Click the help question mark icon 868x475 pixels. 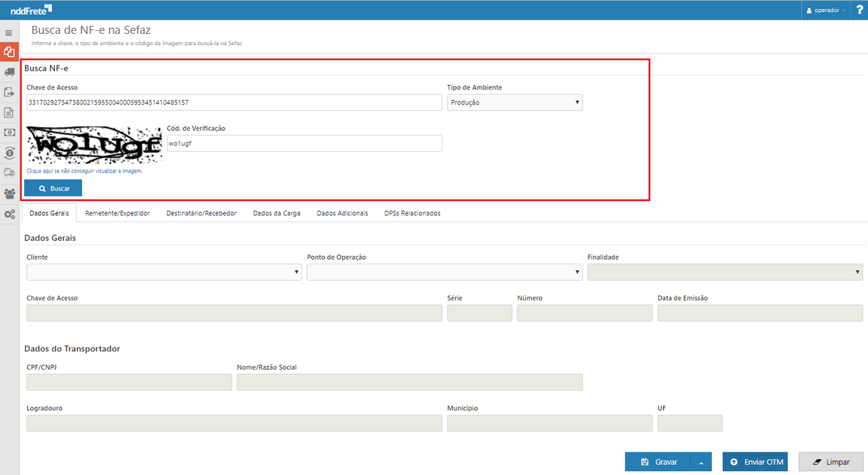click(859, 10)
